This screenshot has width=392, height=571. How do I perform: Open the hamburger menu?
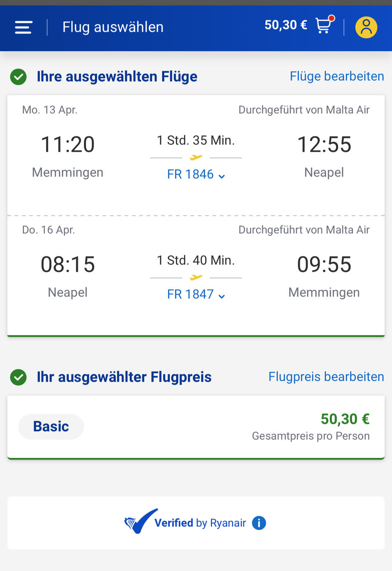[x=23, y=27]
